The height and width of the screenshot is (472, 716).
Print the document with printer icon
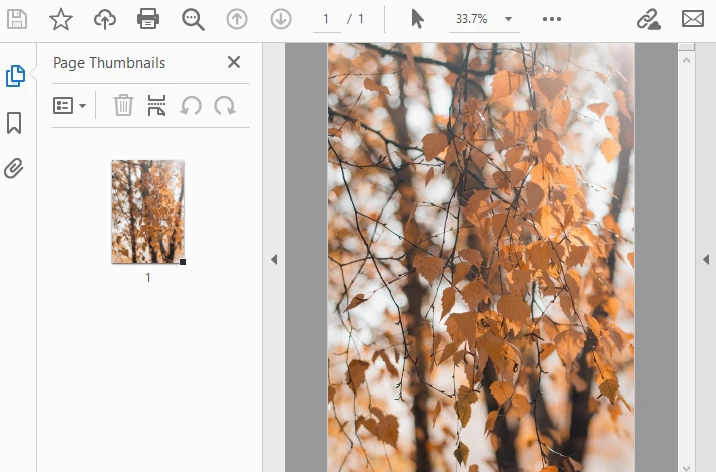[x=148, y=19]
